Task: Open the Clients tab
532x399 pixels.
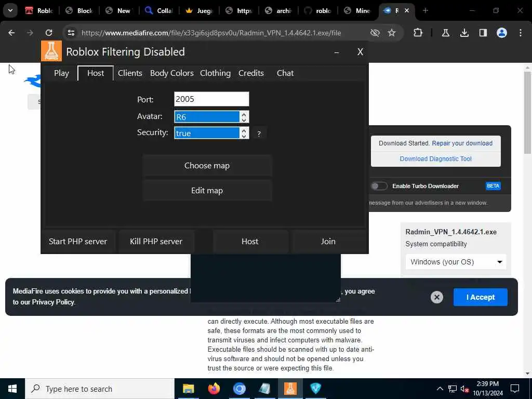Action: tap(130, 73)
